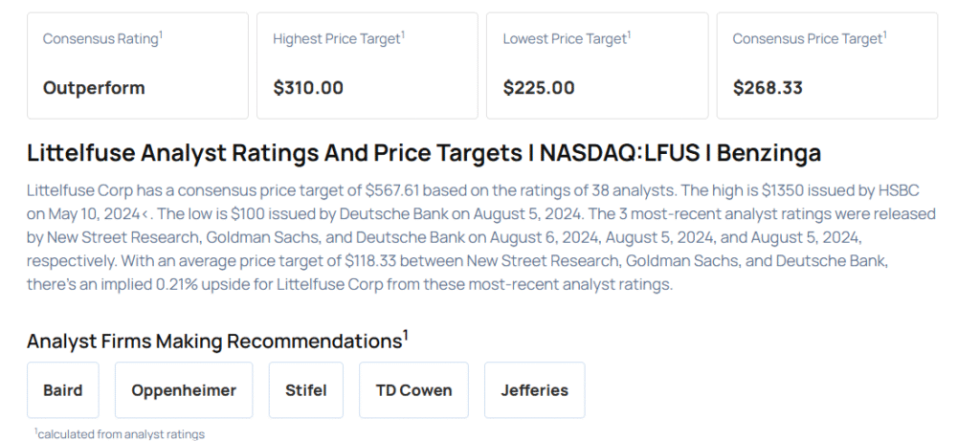Click the $268.33 consensus target value
This screenshot has height=441, width=980.
[768, 88]
